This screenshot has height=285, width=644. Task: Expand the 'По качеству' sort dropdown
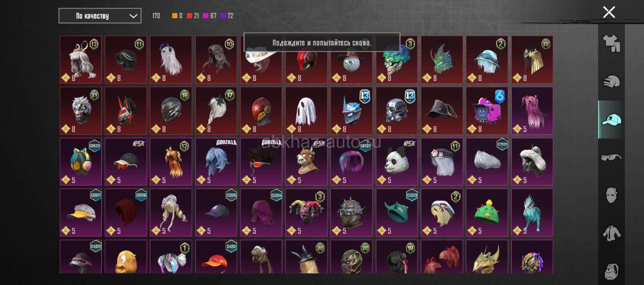click(100, 16)
